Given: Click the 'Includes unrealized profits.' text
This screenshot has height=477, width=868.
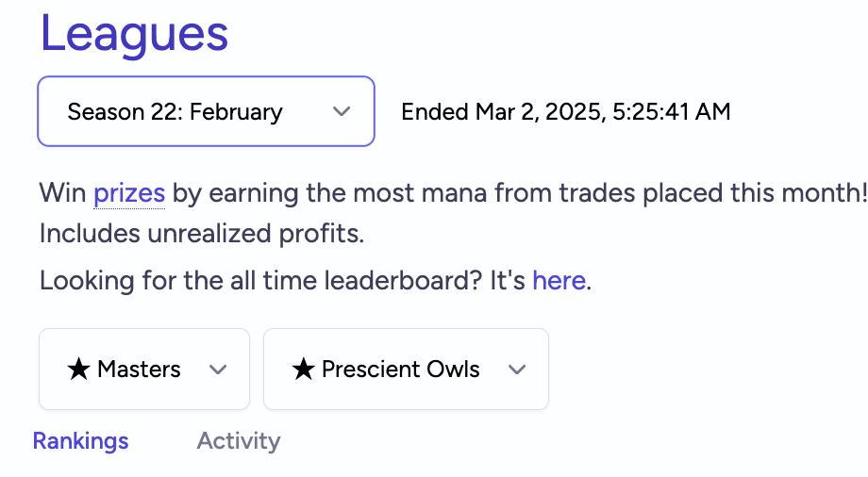Looking at the screenshot, I should click(x=202, y=234).
